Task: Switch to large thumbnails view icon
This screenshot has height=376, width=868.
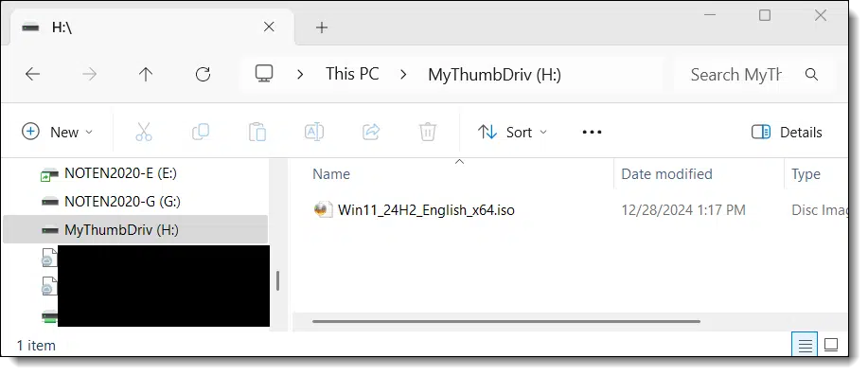Action: [x=831, y=346]
